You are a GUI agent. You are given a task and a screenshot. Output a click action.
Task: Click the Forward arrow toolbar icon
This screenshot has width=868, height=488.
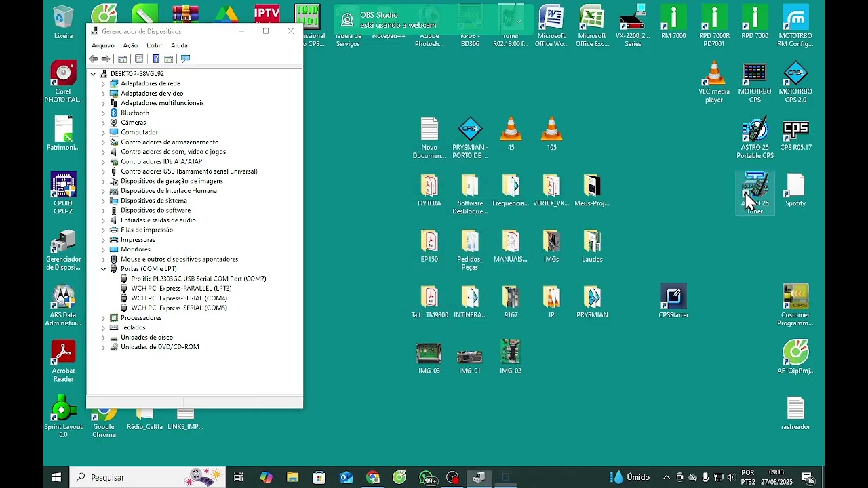[106, 59]
